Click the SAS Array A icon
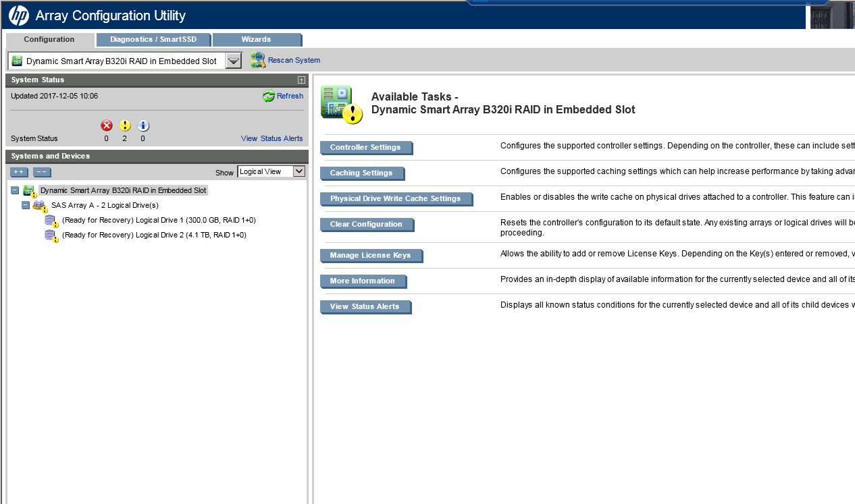855x504 pixels. coord(41,206)
